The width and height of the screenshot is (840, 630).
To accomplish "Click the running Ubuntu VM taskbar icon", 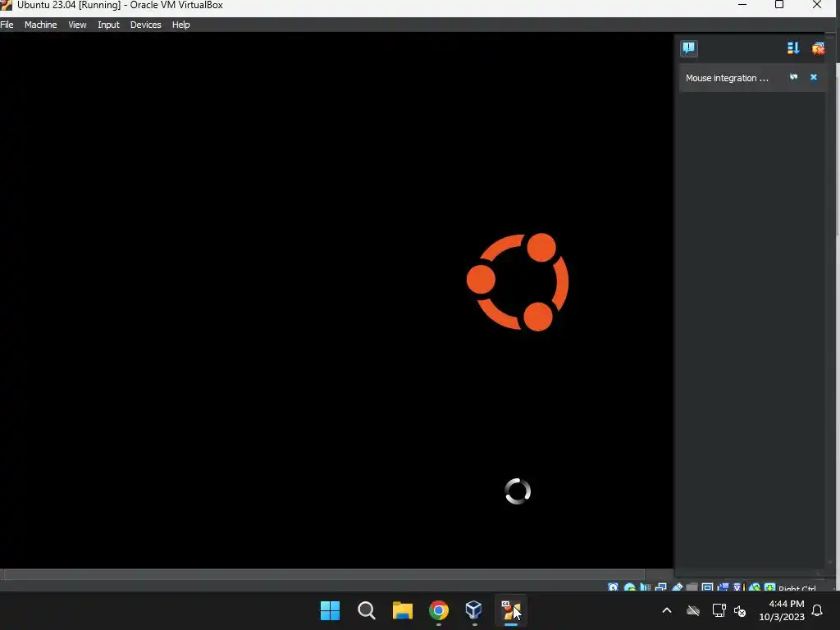I will pyautogui.click(x=511, y=610).
